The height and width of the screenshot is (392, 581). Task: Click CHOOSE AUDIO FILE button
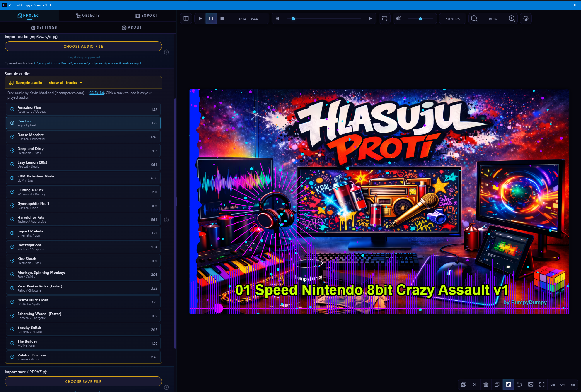[x=83, y=46]
